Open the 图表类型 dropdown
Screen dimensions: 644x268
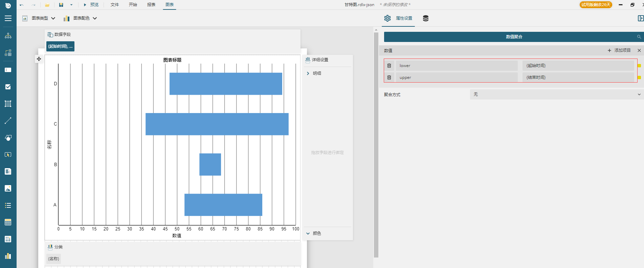tap(39, 18)
